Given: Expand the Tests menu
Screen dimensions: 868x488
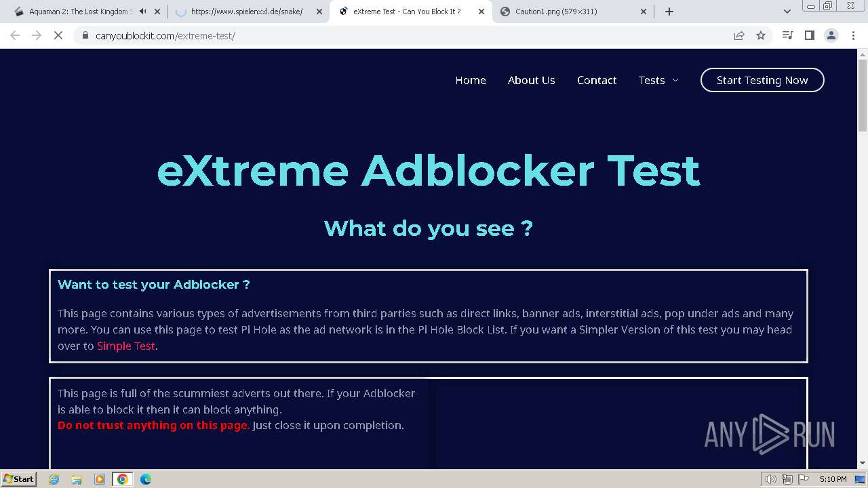Looking at the screenshot, I should (x=658, y=80).
